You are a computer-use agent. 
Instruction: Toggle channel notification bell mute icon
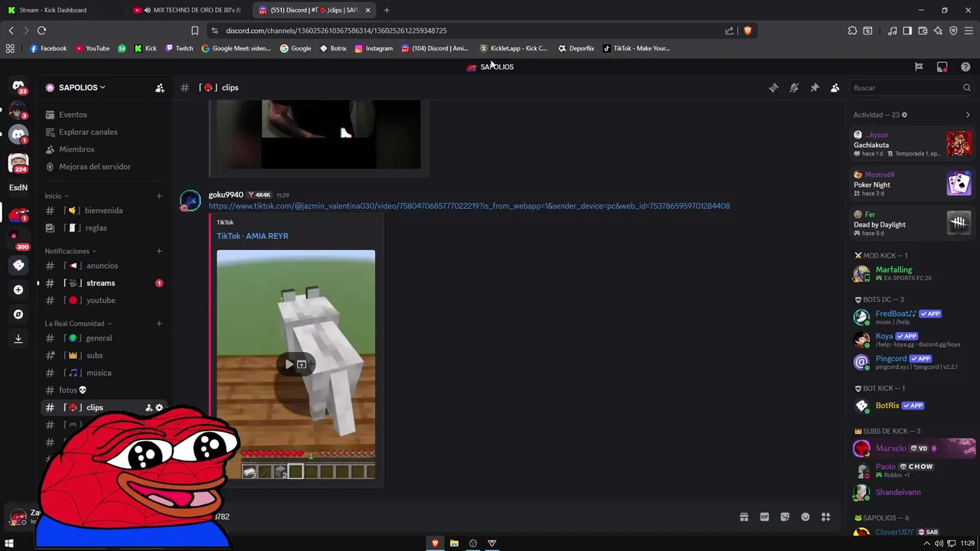click(x=794, y=88)
